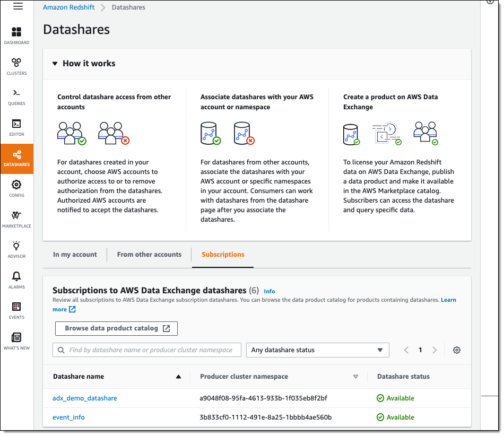Open the adx_demo_datashare link
Image resolution: width=504 pixels, height=436 pixels.
pyautogui.click(x=85, y=398)
